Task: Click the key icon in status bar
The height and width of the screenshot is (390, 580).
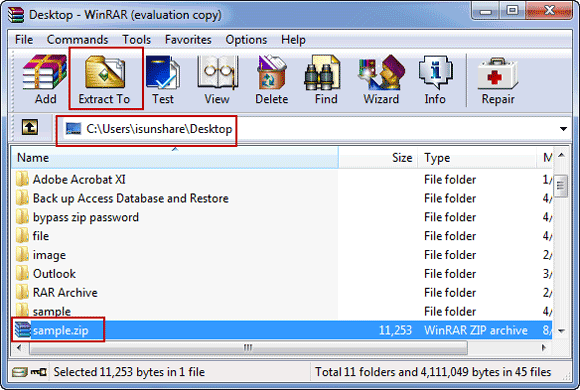Action: pyautogui.click(x=38, y=371)
